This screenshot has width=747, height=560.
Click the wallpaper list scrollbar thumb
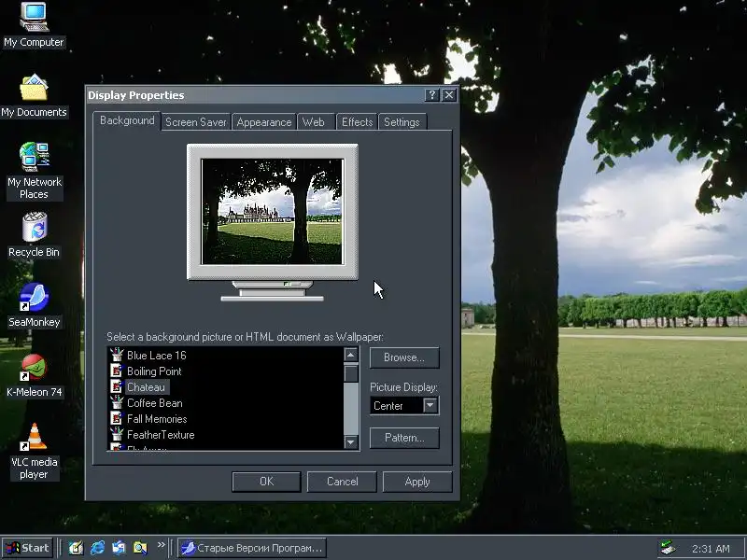351,372
